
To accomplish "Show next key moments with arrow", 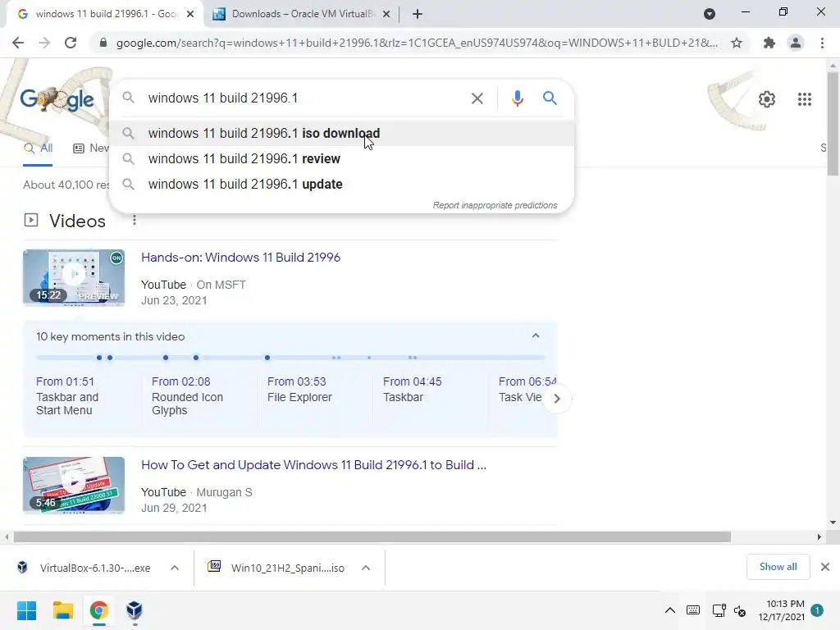I will click(557, 399).
